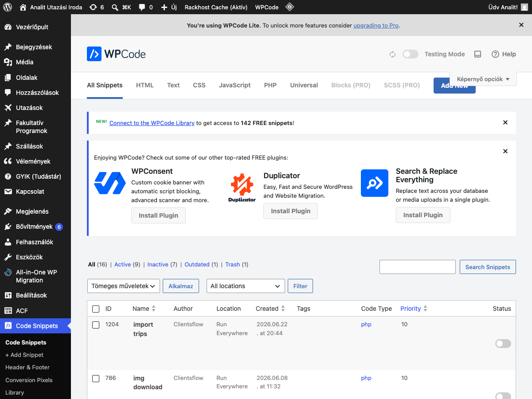Dismiss the Enjoying WPCode plugins notice
The image size is (532, 399).
(505, 151)
